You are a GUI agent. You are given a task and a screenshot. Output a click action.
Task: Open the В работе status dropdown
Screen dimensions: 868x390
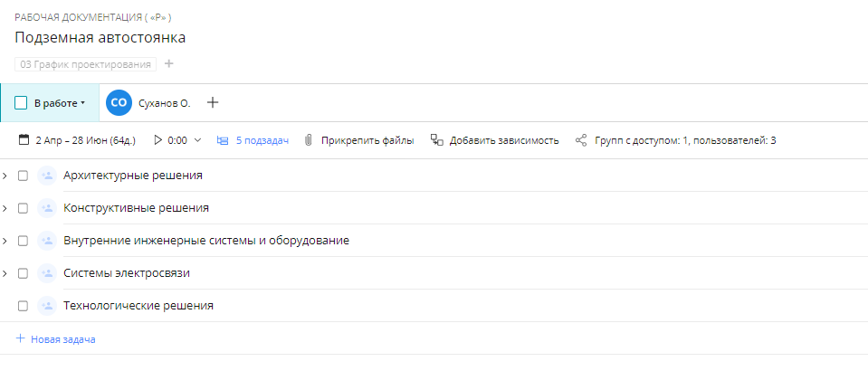60,103
